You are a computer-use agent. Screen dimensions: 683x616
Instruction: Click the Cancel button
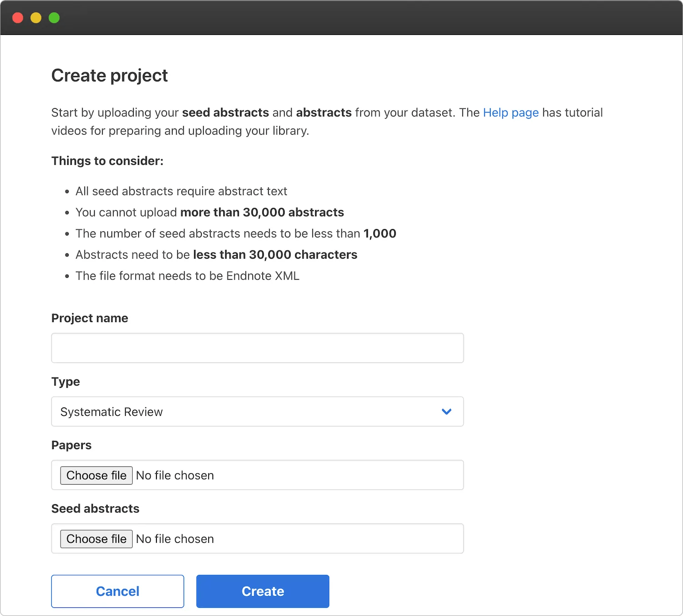click(x=118, y=591)
